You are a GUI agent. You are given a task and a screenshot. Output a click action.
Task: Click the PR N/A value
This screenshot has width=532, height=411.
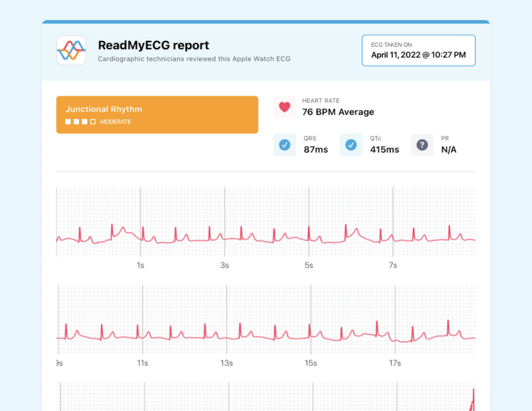click(449, 149)
